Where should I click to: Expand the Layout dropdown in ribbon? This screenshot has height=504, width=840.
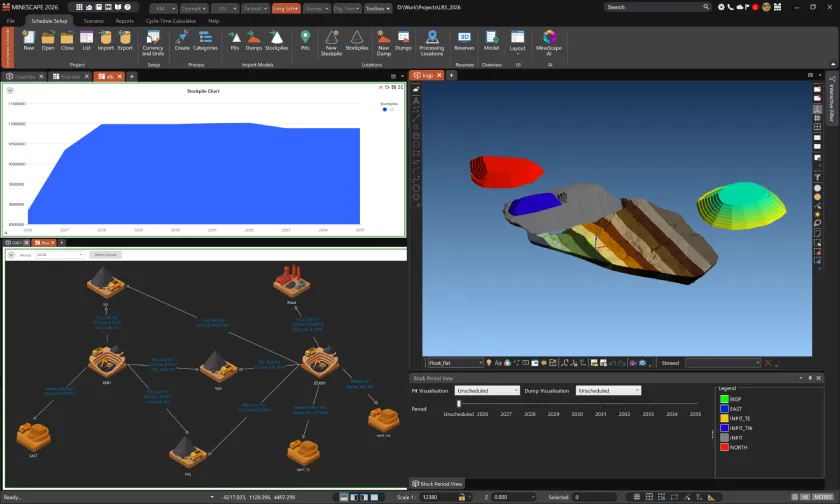[517, 42]
